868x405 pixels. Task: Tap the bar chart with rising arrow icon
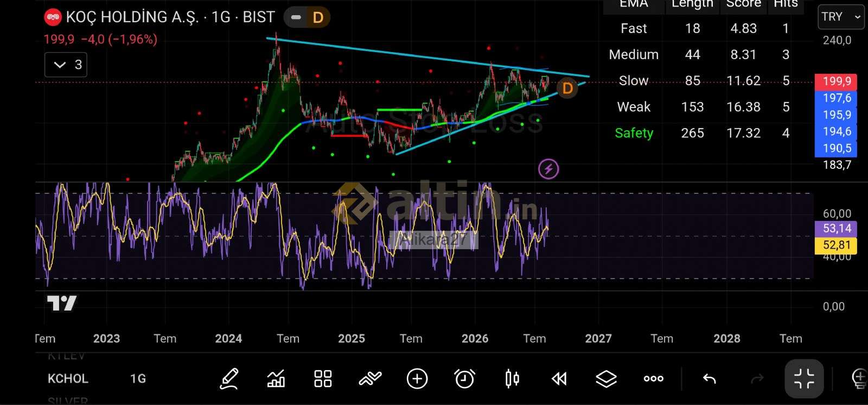[276, 378]
